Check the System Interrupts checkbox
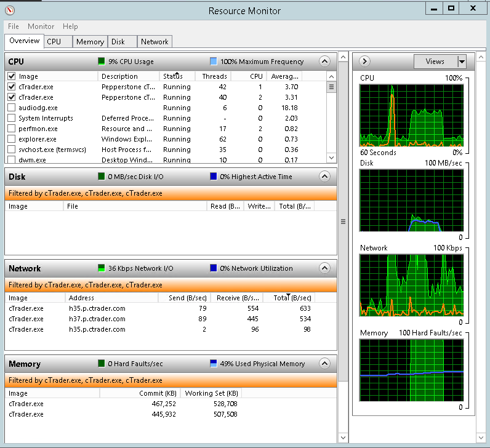The height and width of the screenshot is (448, 490). click(x=12, y=118)
